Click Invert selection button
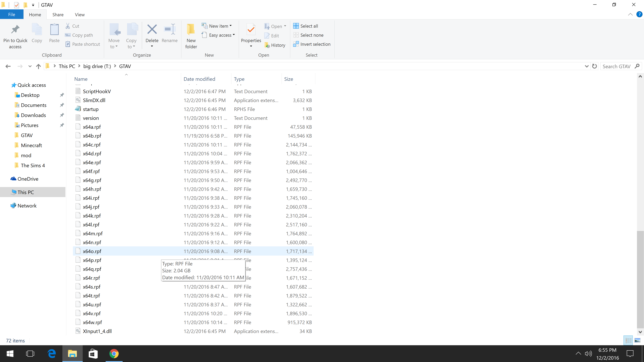The image size is (644, 362). pyautogui.click(x=312, y=44)
